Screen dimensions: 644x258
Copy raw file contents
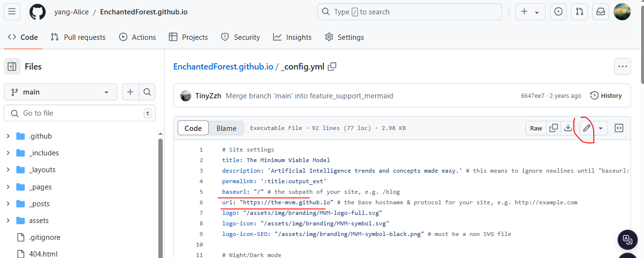tap(554, 128)
